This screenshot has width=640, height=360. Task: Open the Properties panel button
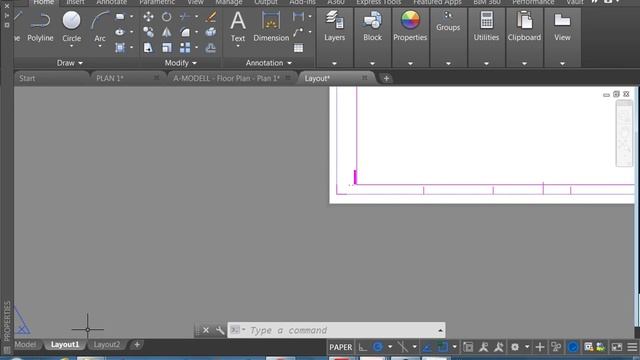pyautogui.click(x=410, y=26)
